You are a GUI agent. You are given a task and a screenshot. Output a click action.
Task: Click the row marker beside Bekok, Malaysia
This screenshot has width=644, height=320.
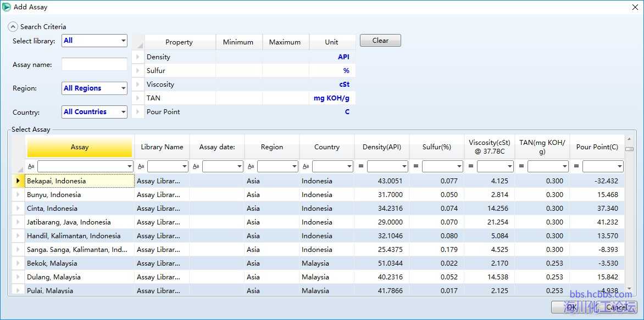(x=18, y=263)
